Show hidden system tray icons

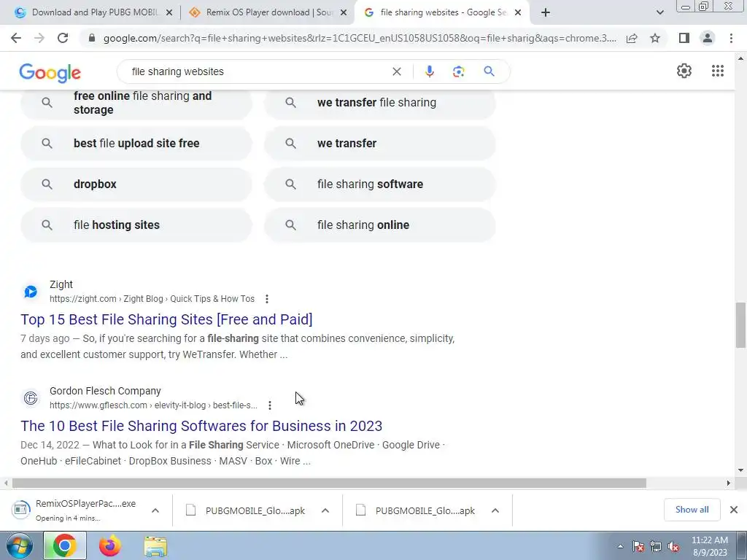[x=620, y=547]
